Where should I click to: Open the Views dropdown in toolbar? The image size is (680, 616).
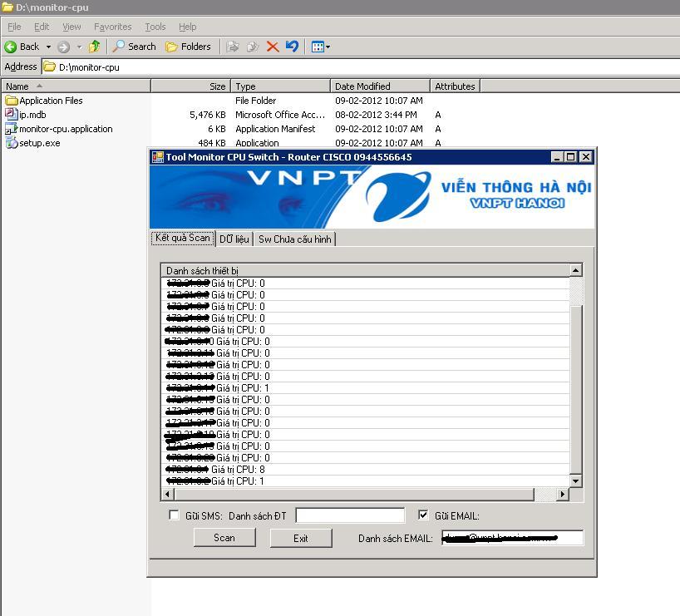coord(320,47)
